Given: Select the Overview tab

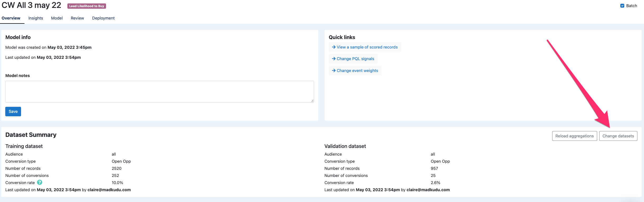Looking at the screenshot, I should (11, 18).
